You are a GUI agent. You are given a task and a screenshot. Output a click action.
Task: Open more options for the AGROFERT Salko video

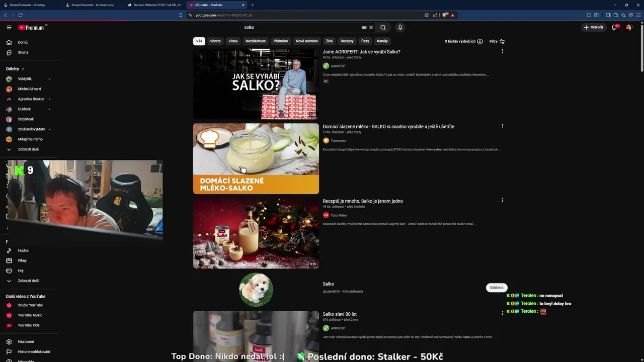[502, 51]
